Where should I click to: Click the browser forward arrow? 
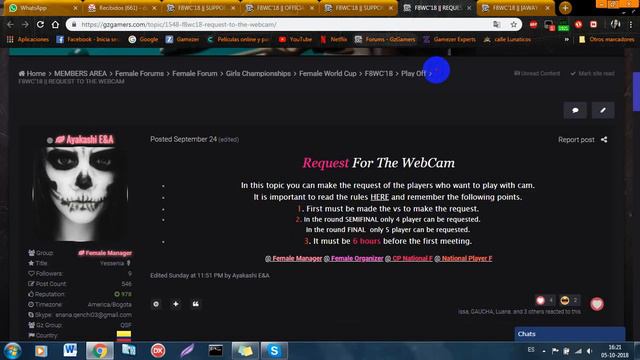(25, 24)
